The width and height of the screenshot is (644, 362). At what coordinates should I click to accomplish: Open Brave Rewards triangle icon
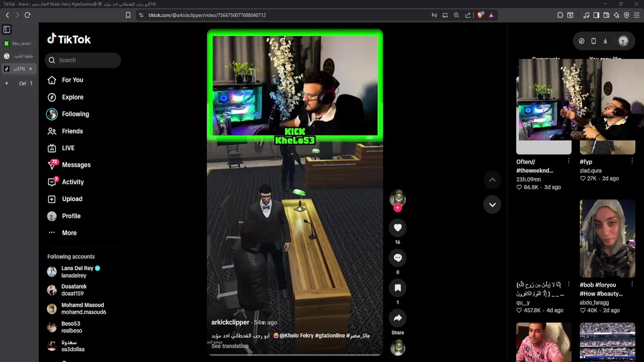(x=491, y=15)
